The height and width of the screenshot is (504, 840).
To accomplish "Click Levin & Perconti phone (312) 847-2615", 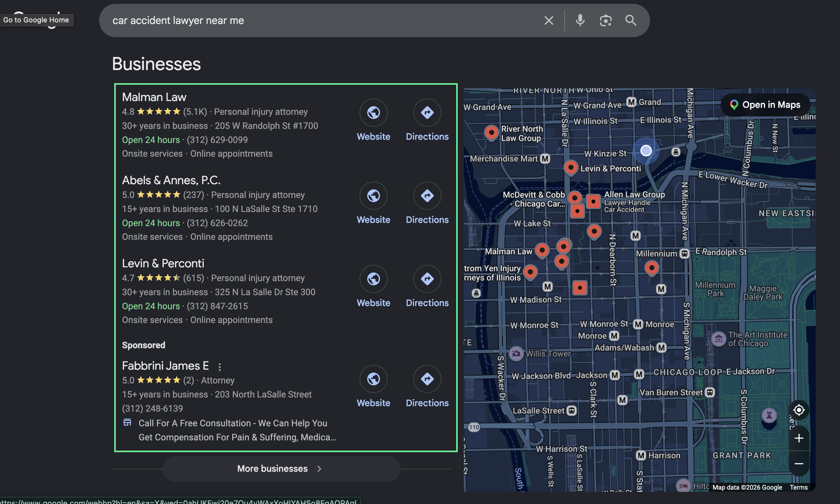I will coord(217,306).
